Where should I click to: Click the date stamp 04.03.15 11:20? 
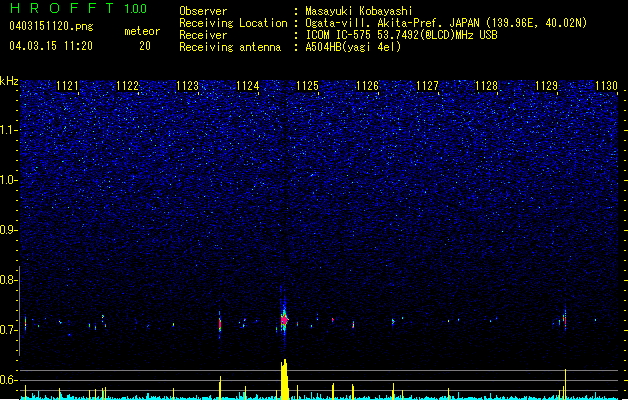point(51,46)
